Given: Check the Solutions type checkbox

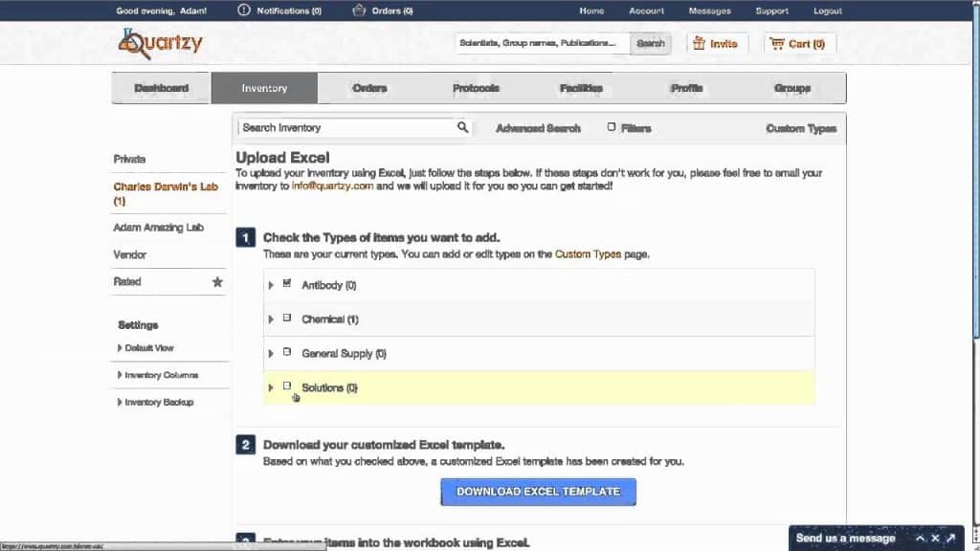Looking at the screenshot, I should (x=287, y=386).
